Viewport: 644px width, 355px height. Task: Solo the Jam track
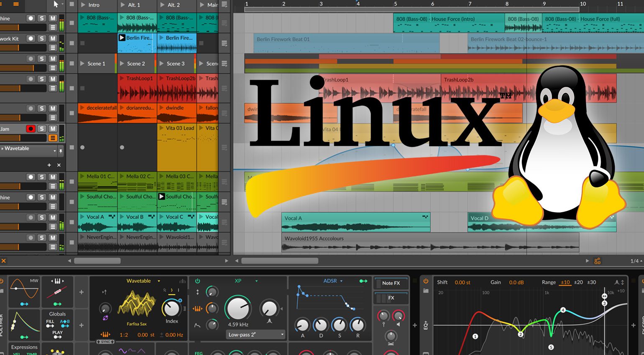(41, 129)
